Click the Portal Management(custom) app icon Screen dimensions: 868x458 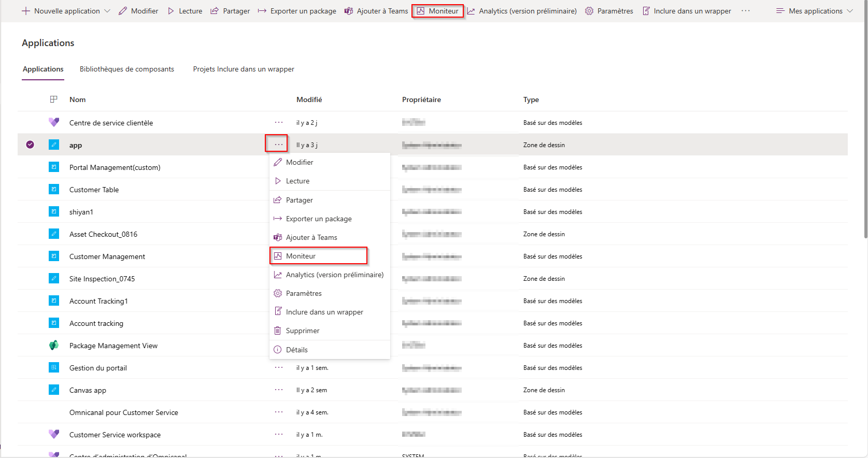coord(54,167)
